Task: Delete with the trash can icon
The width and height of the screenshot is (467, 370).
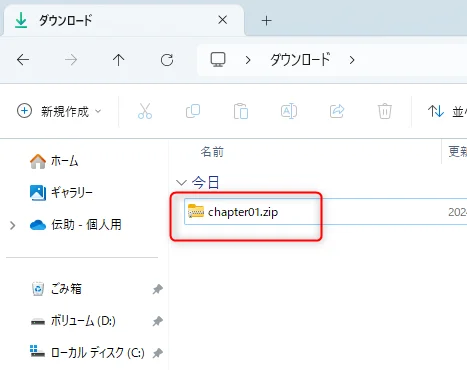Action: pos(385,111)
